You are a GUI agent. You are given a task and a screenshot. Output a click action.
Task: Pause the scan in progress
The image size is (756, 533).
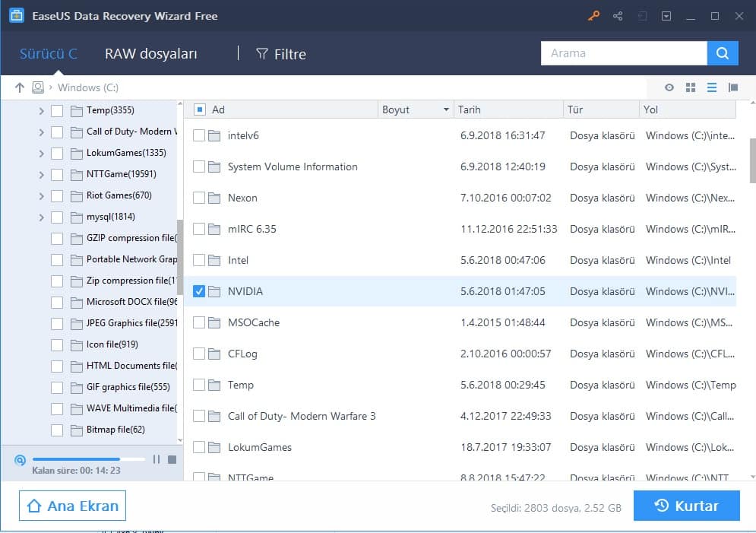coord(157,459)
